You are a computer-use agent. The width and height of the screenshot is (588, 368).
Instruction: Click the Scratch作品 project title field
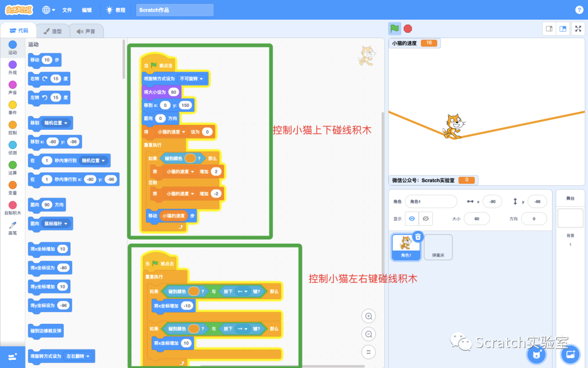174,9
